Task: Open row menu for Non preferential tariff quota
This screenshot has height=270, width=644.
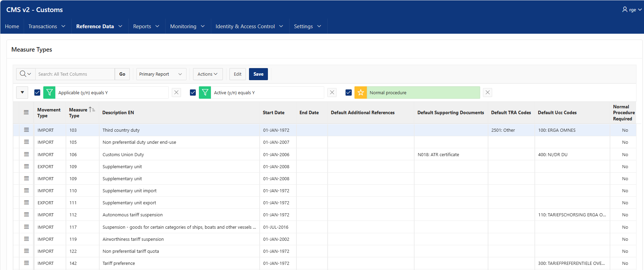Action: pos(26,251)
